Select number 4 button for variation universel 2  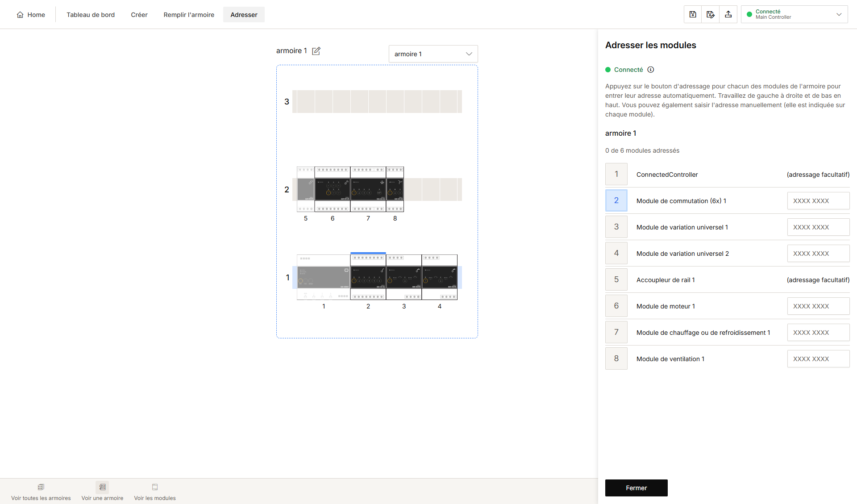point(616,253)
